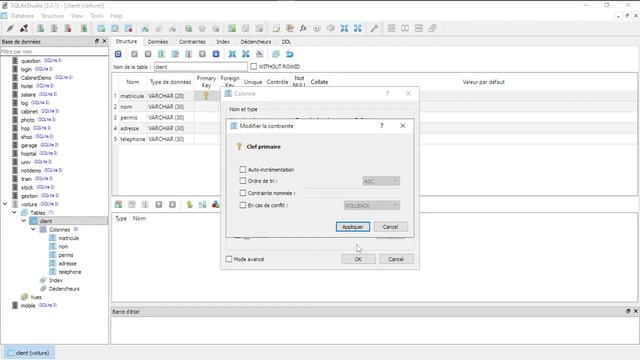Click the Cascade windows layout icon

tap(433, 28)
